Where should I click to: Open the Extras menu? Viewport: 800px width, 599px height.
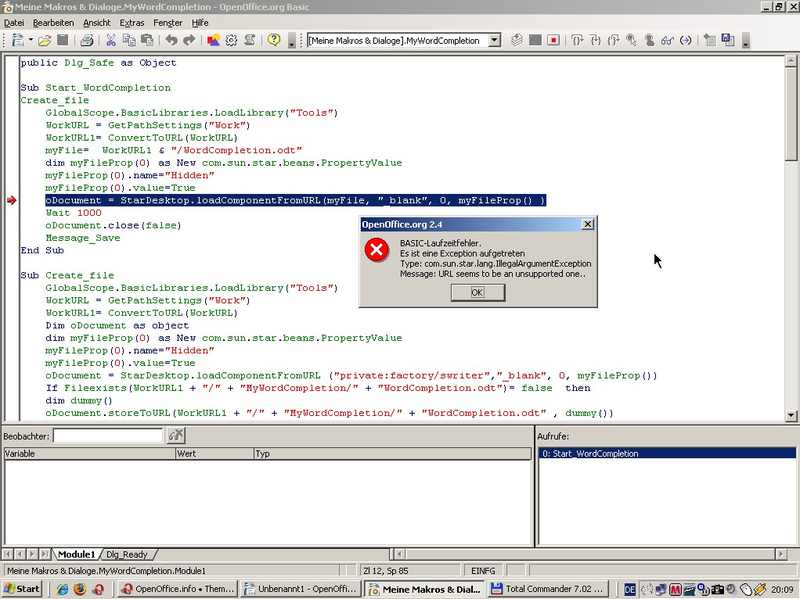pos(132,22)
